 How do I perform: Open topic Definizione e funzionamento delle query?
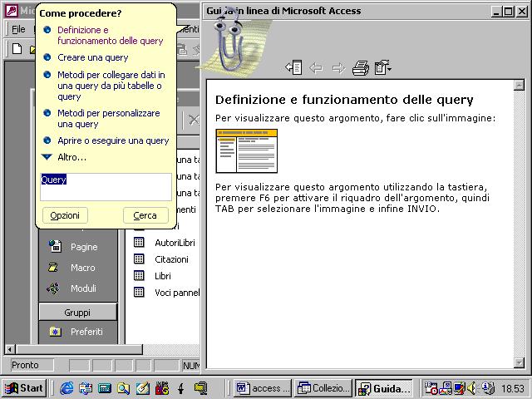coord(111,35)
